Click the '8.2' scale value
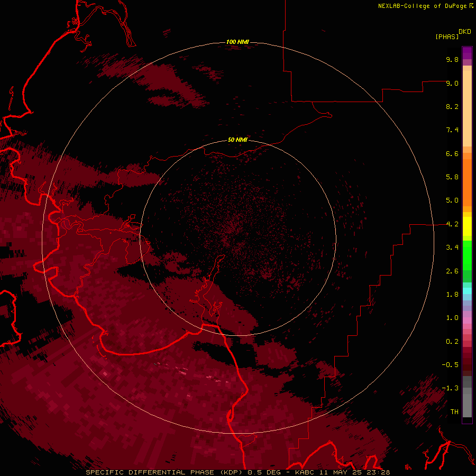Screen dimensions: 476x476 (452, 106)
